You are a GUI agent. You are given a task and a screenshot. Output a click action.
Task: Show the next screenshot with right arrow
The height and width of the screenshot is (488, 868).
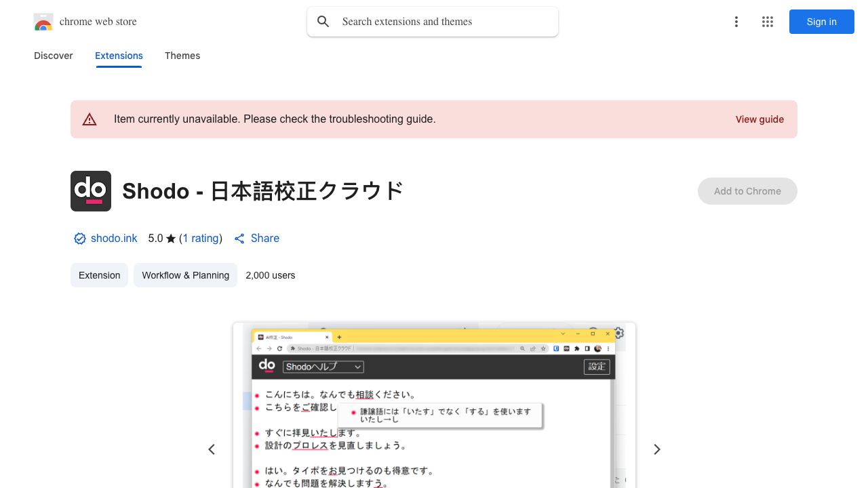click(x=656, y=449)
